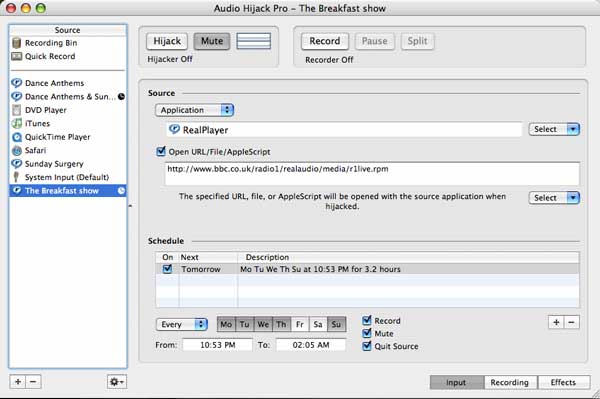Add a schedule entry with the plus button

click(x=556, y=322)
